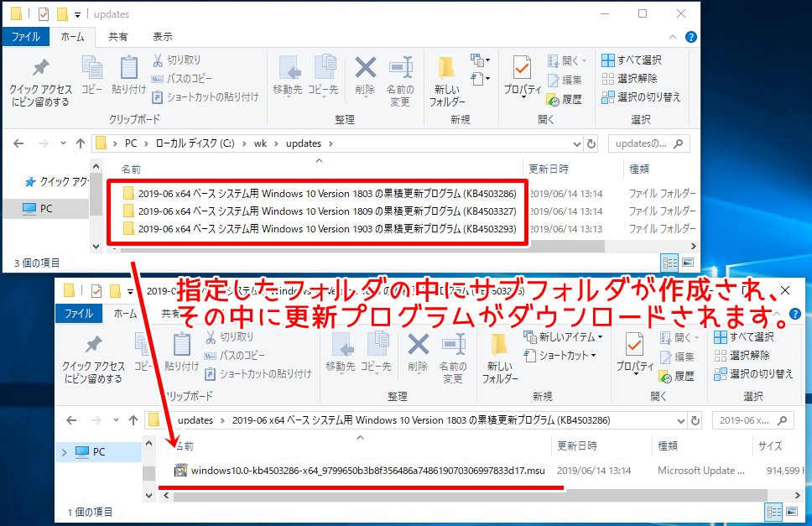Switch to large icons view in updates window
The height and width of the screenshot is (526, 812).
point(688,263)
